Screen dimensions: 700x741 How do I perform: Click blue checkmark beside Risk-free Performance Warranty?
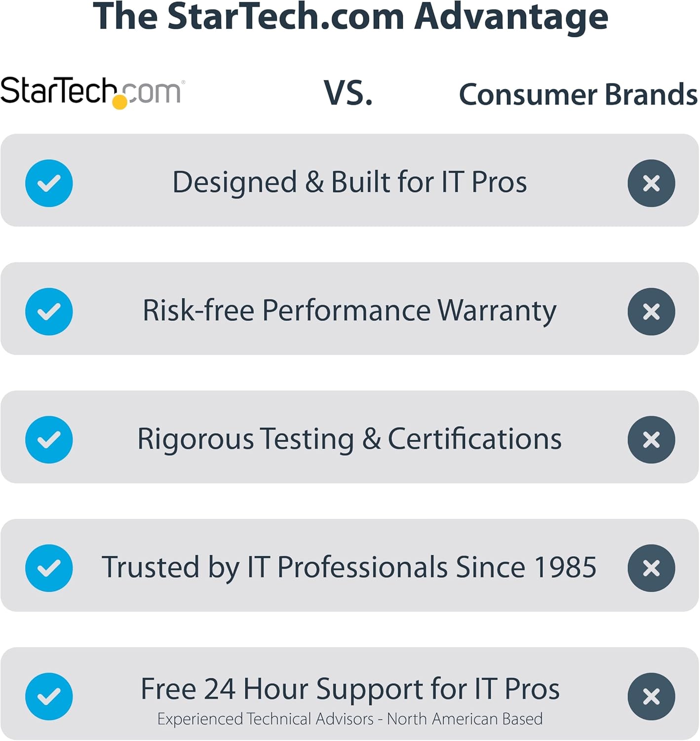click(x=49, y=312)
